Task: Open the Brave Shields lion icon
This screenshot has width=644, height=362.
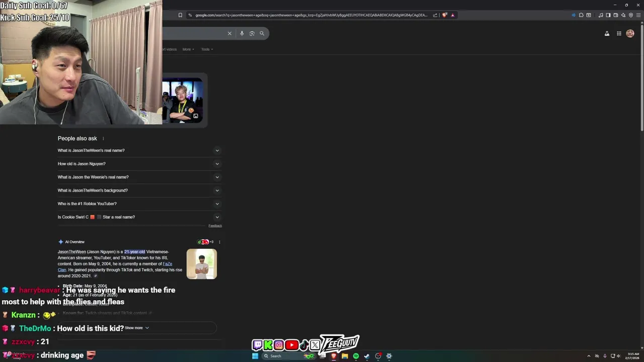Action: [x=444, y=15]
